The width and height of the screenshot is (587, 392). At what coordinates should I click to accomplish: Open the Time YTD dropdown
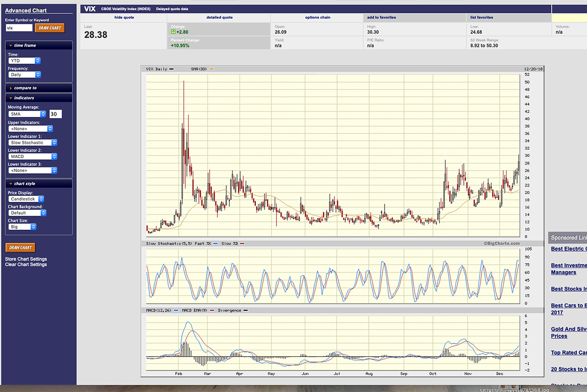click(x=24, y=61)
